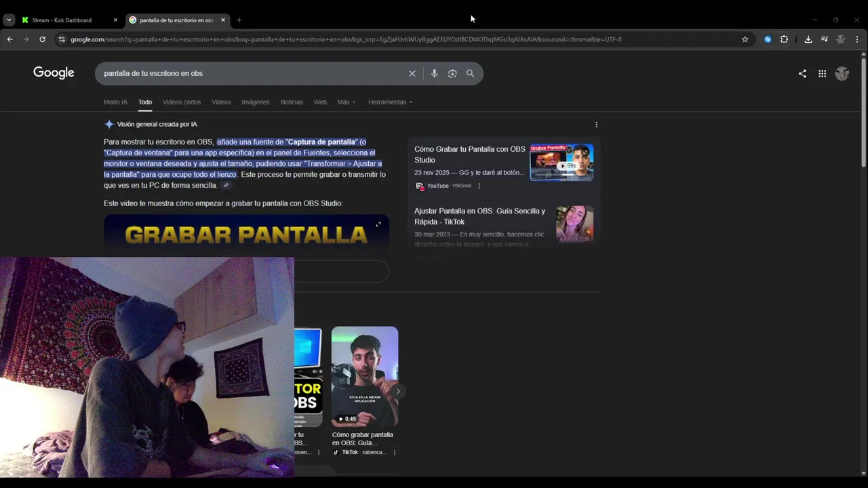Switch to the Videos tab
868x488 pixels.
point(221,102)
